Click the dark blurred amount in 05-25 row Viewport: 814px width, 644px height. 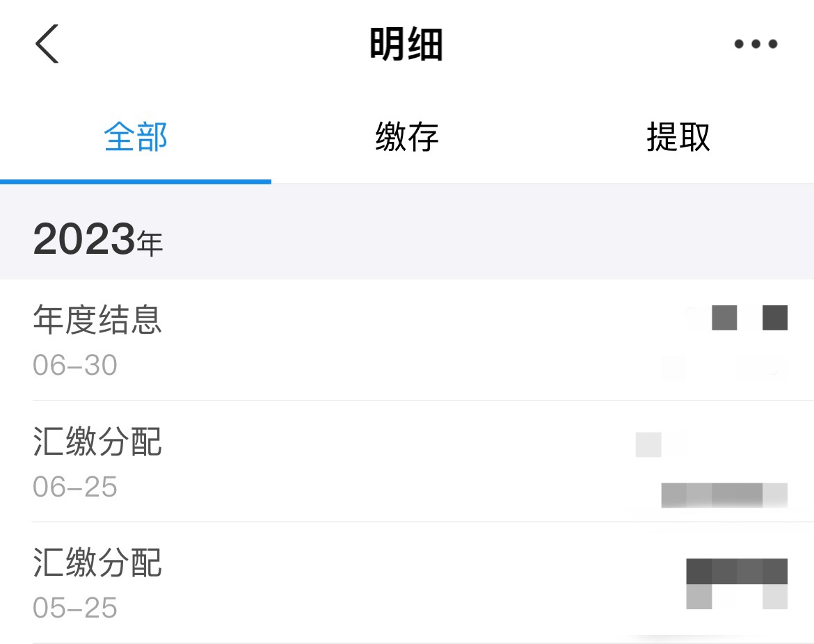click(737, 572)
